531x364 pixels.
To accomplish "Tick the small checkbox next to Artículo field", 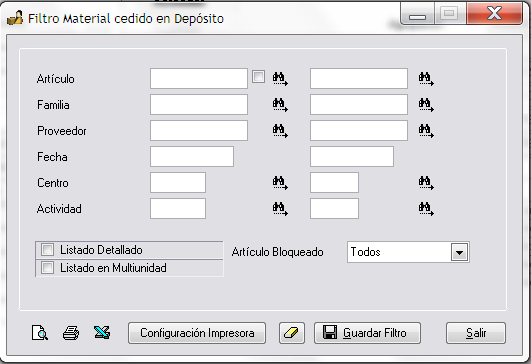I will pyautogui.click(x=258, y=77).
